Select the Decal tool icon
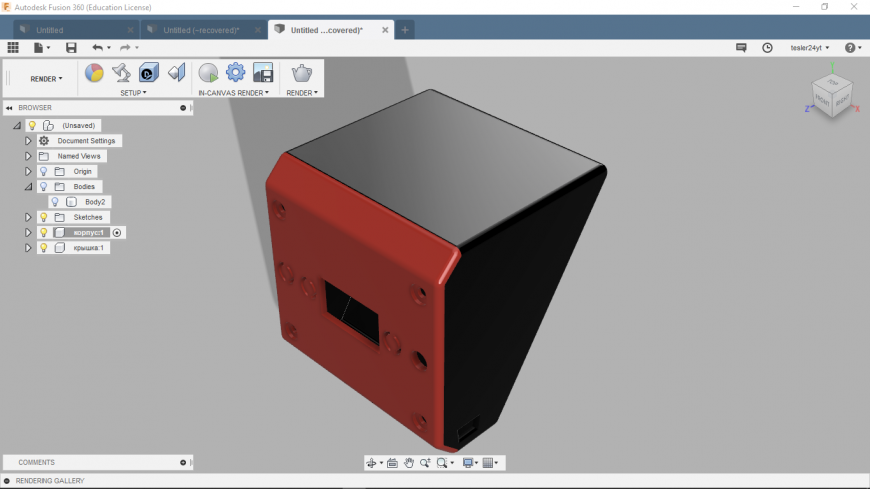Image resolution: width=870 pixels, height=489 pixels. click(x=149, y=73)
